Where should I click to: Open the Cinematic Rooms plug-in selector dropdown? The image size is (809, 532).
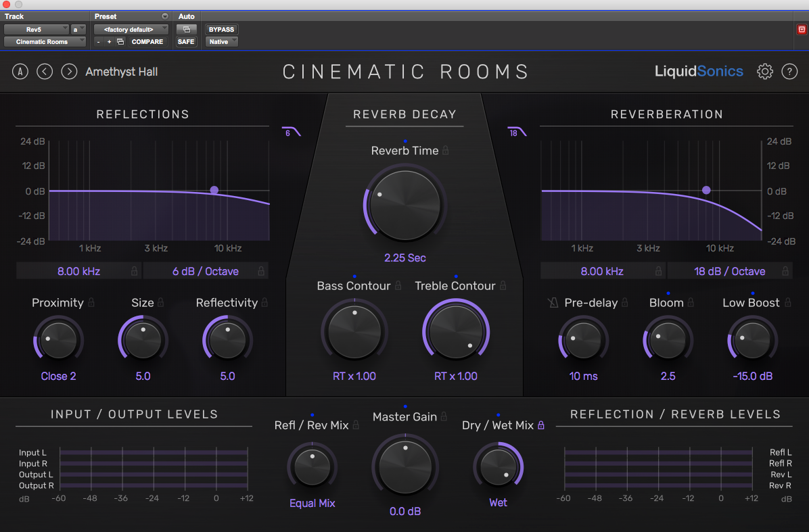click(x=45, y=42)
